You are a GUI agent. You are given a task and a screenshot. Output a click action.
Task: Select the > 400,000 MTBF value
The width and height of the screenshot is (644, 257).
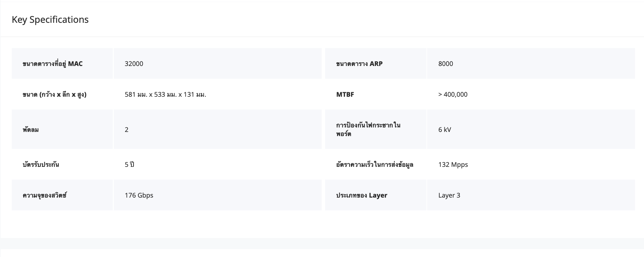[x=453, y=94]
